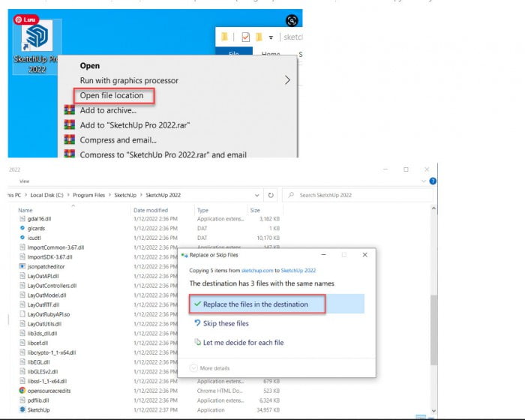
Task: Click the jsonpatcheditor file icon
Action: (22, 266)
